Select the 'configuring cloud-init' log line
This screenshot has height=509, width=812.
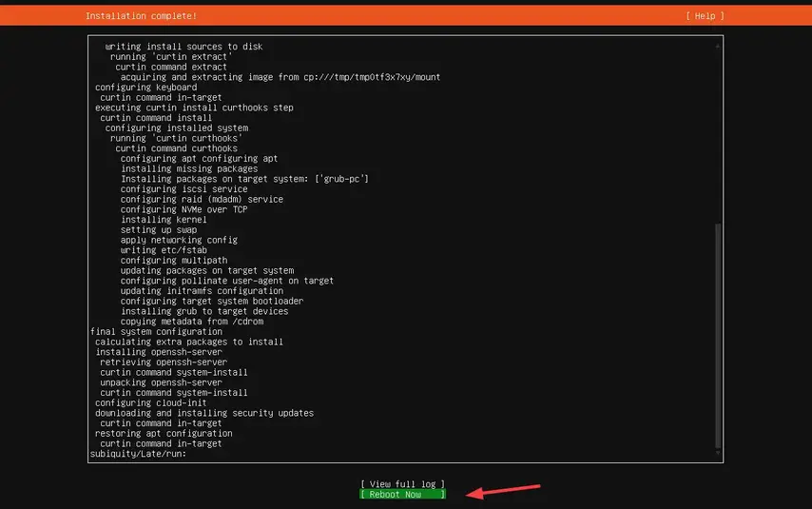click(150, 402)
